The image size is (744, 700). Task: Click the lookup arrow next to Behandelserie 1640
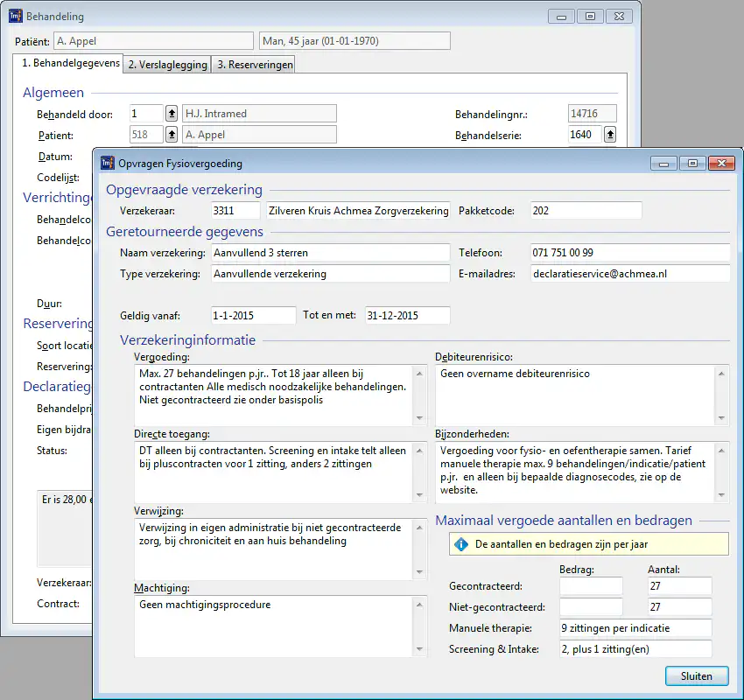coord(610,135)
